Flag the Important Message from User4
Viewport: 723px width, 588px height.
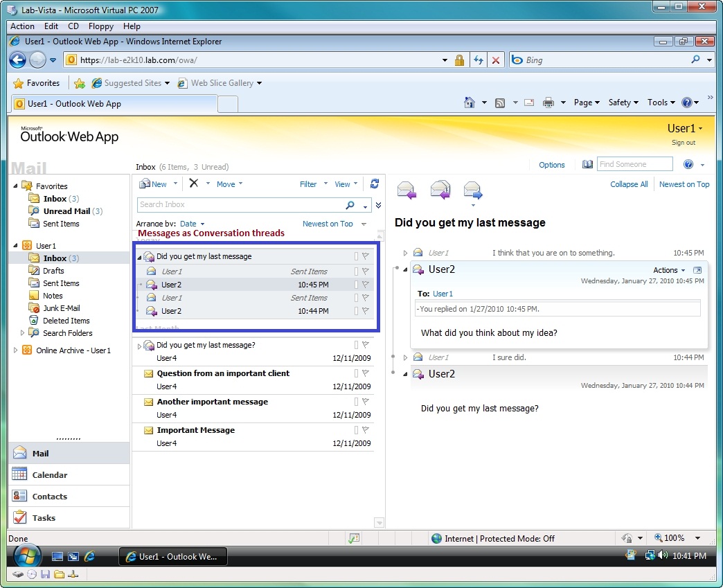coord(366,429)
